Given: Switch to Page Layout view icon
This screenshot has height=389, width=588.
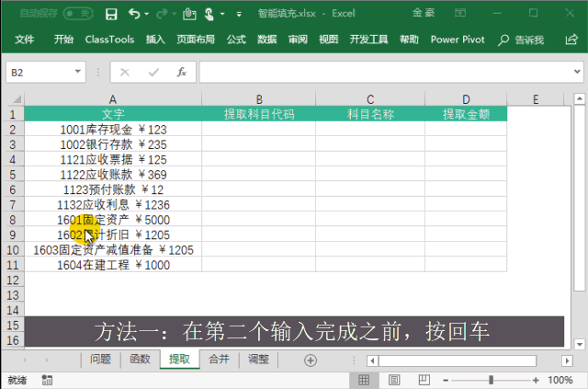Looking at the screenshot, I should pyautogui.click(x=394, y=380).
